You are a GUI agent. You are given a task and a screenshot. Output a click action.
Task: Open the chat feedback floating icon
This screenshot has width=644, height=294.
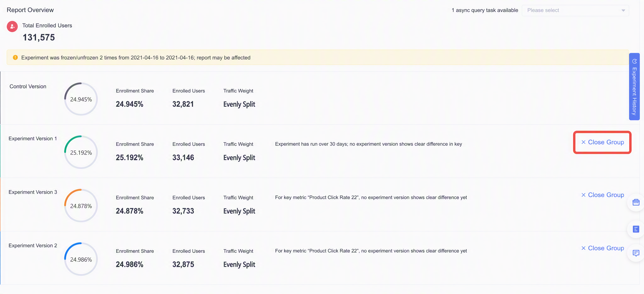636,253
